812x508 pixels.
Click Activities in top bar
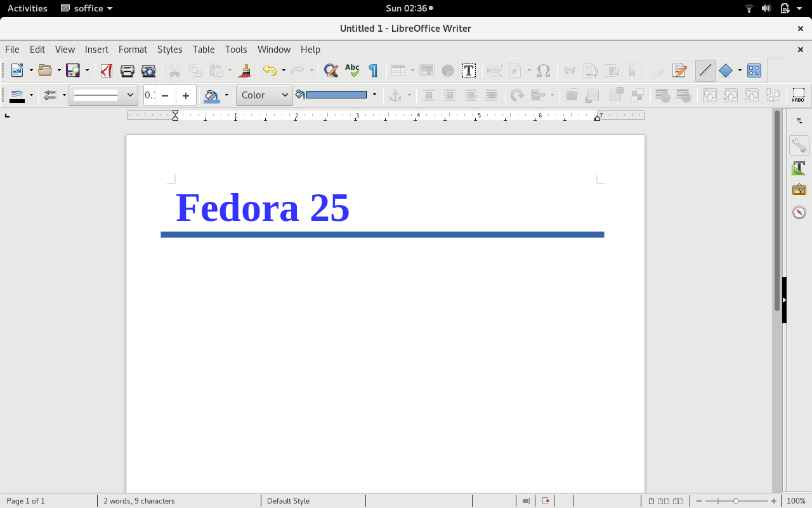click(x=27, y=8)
